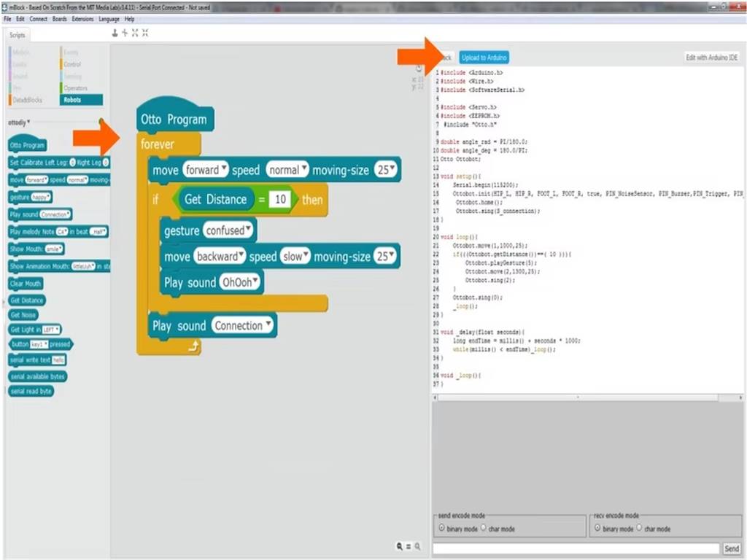Select the Robots block category
This screenshot has width=747, height=560.
[81, 100]
